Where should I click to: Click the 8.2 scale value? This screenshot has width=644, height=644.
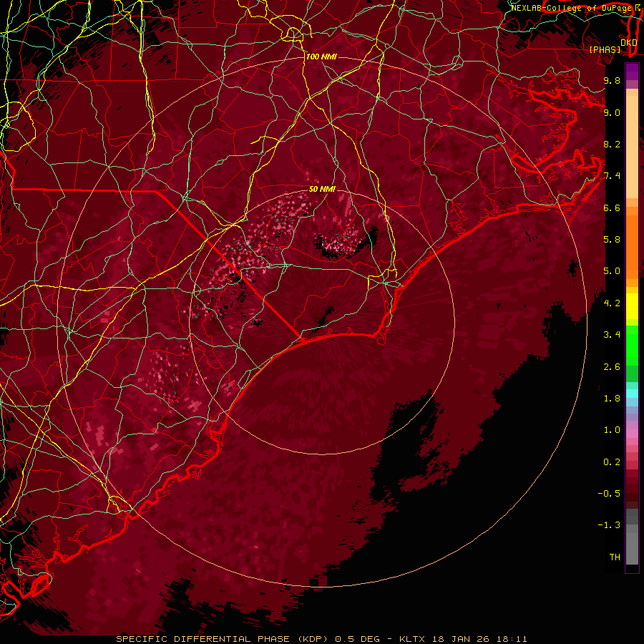[612, 144]
